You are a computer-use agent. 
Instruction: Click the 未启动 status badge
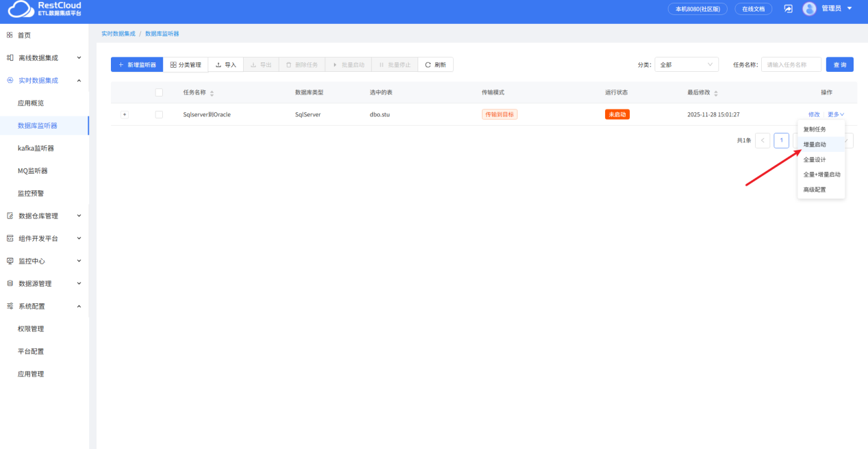click(x=617, y=114)
